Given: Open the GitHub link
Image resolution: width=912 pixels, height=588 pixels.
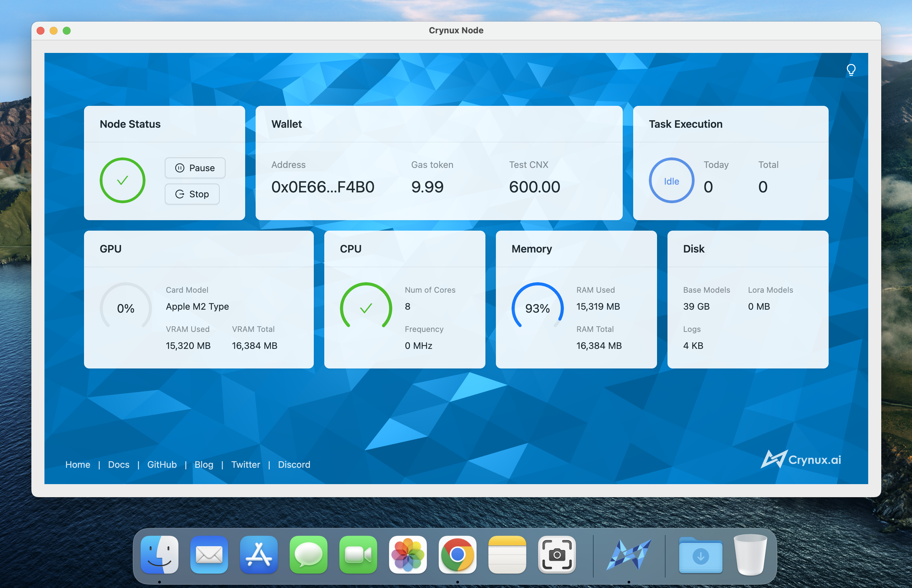Looking at the screenshot, I should pos(161,464).
